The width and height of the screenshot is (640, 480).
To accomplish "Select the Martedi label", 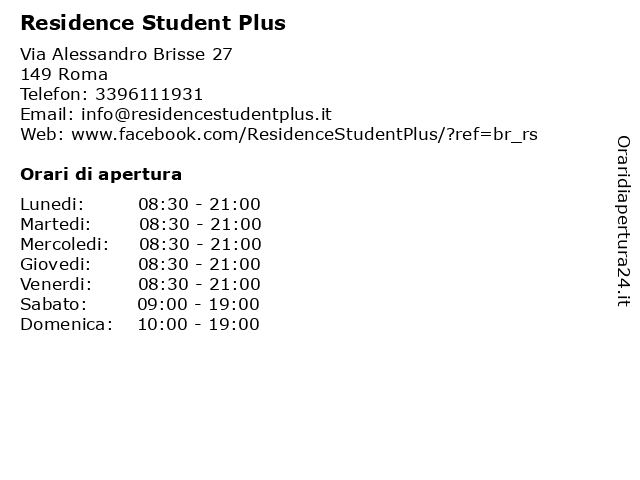I will [56, 224].
